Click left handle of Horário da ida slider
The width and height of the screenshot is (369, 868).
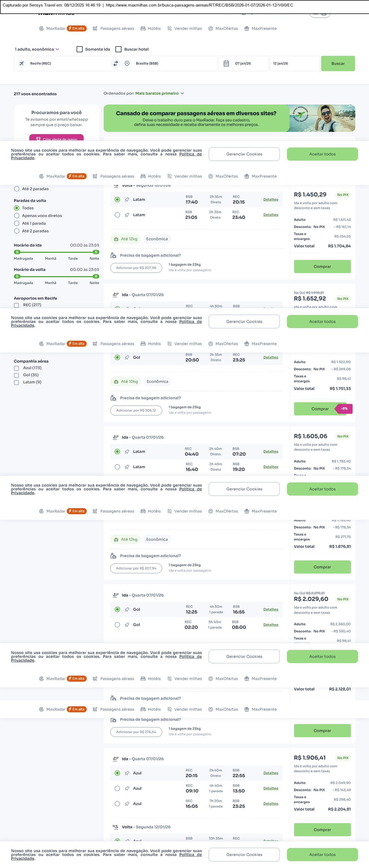[17, 252]
